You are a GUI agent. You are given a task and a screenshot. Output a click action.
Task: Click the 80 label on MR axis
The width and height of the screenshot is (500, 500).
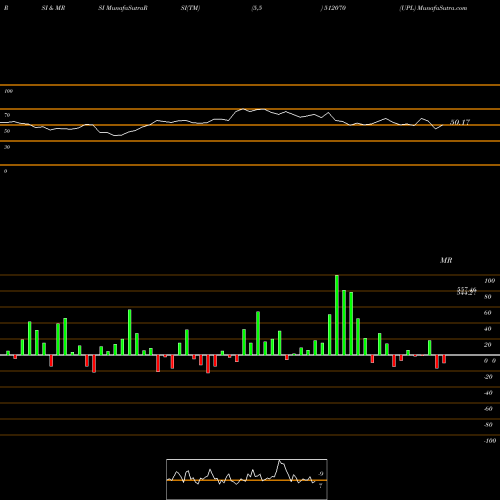pos(488,297)
